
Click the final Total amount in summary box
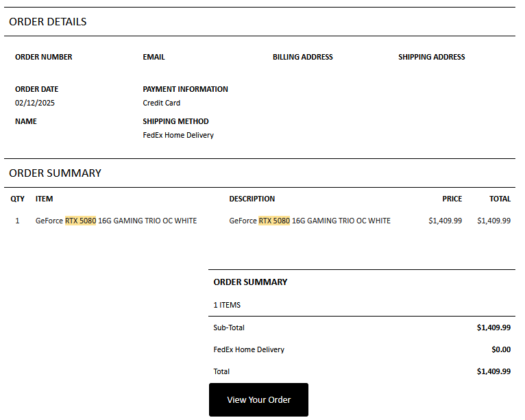pyautogui.click(x=494, y=371)
